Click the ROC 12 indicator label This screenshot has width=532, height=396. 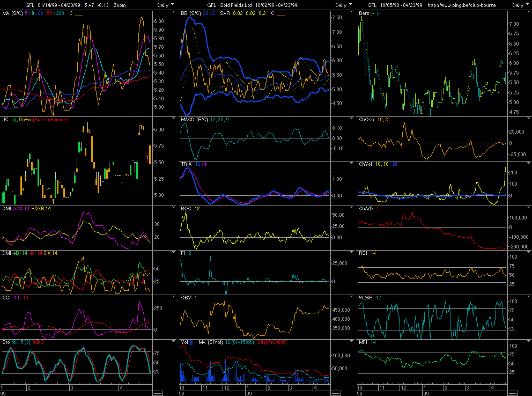(x=190, y=209)
